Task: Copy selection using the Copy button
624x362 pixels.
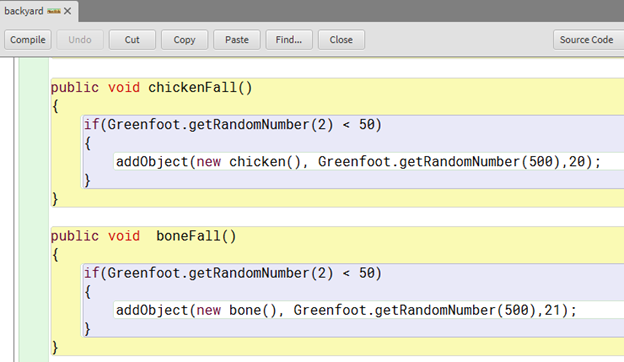Action: click(184, 40)
